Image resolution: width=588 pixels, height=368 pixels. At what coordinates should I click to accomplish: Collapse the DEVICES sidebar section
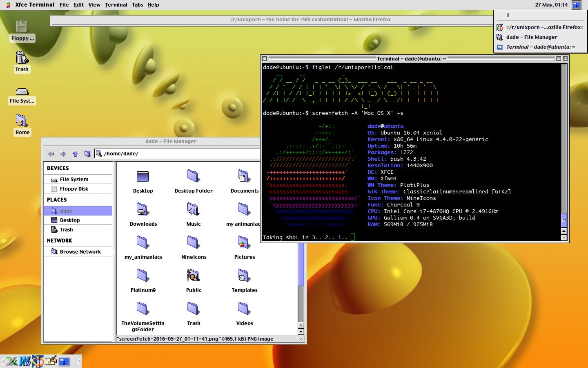tap(58, 168)
